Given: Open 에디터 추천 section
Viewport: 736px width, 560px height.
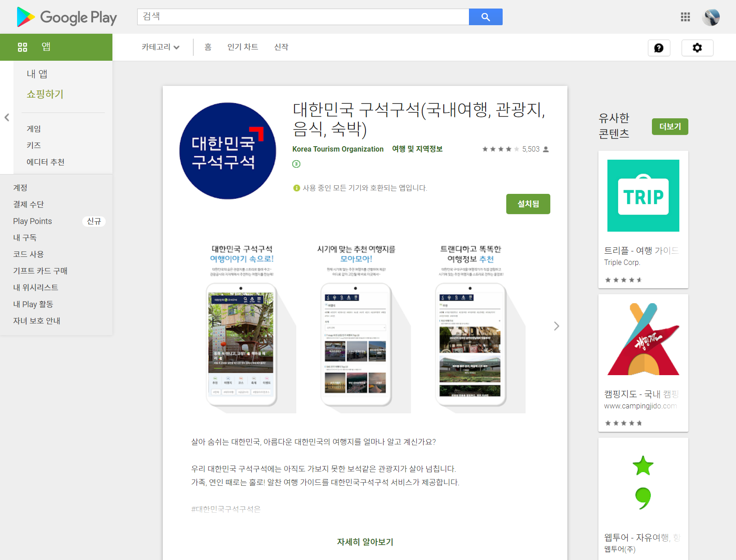Looking at the screenshot, I should (x=45, y=162).
